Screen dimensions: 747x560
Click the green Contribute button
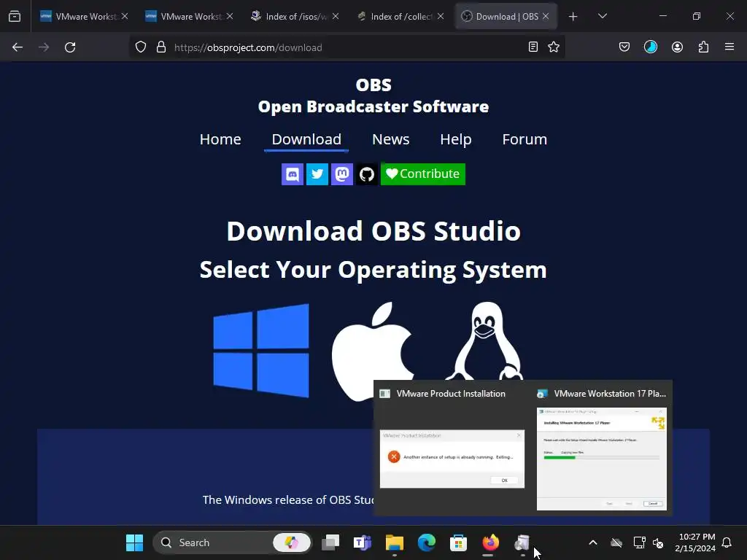click(423, 174)
